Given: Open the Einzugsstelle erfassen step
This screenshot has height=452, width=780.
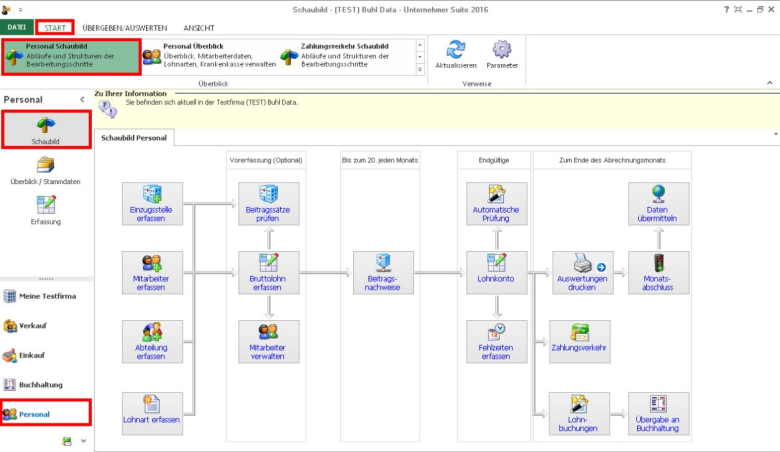Looking at the screenshot, I should click(x=152, y=204).
